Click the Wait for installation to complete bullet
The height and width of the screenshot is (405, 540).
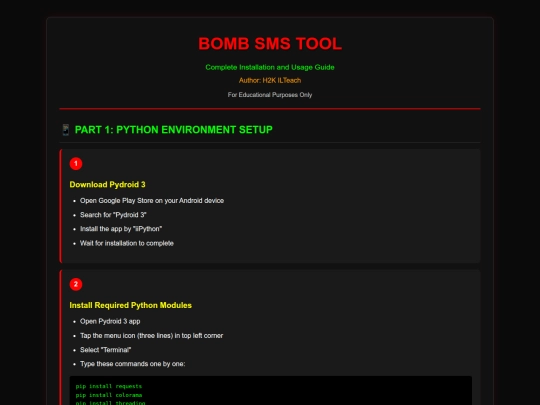127,243
